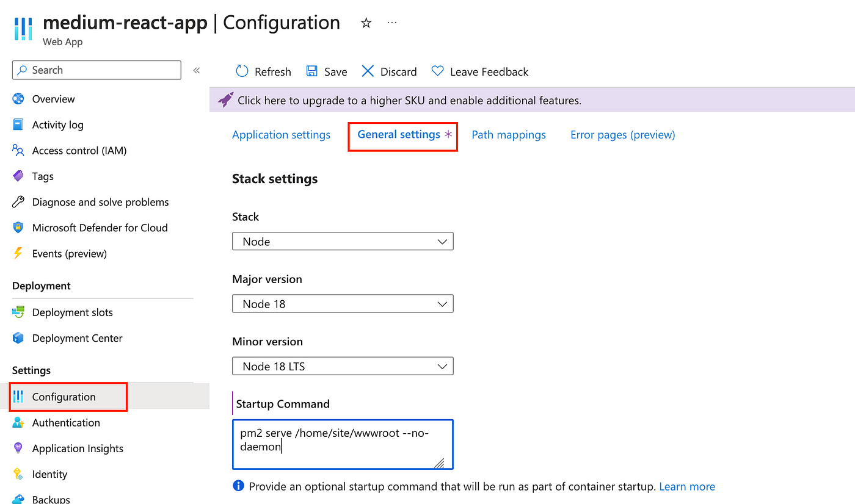
Task: Click the Save floppy disk icon
Action: (x=311, y=71)
